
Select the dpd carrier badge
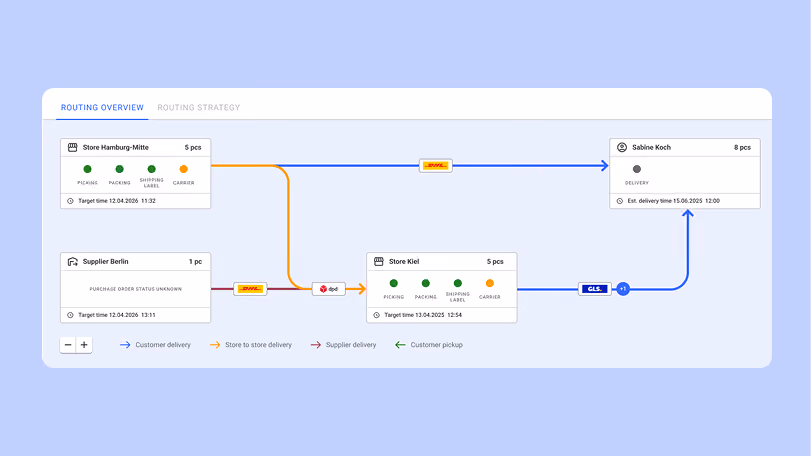328,289
